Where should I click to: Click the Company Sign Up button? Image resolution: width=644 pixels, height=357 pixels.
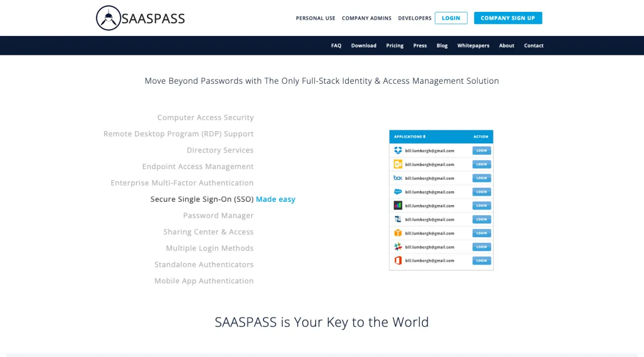[508, 18]
